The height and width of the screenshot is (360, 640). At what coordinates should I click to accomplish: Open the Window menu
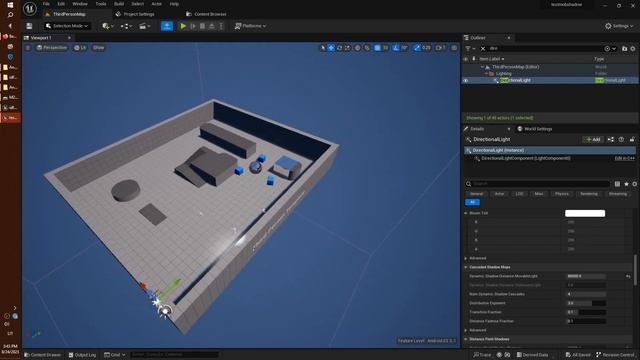coord(80,4)
